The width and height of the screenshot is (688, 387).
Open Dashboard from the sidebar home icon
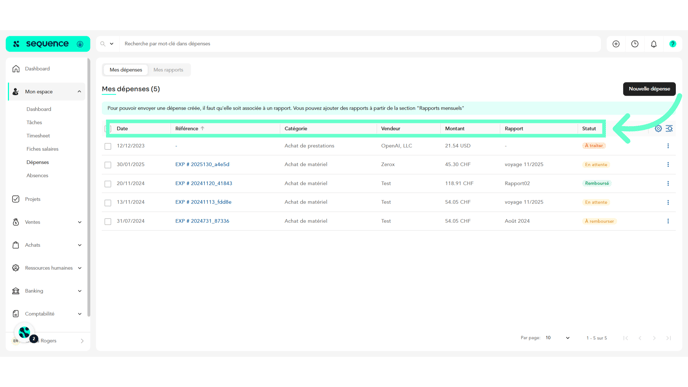tap(16, 69)
